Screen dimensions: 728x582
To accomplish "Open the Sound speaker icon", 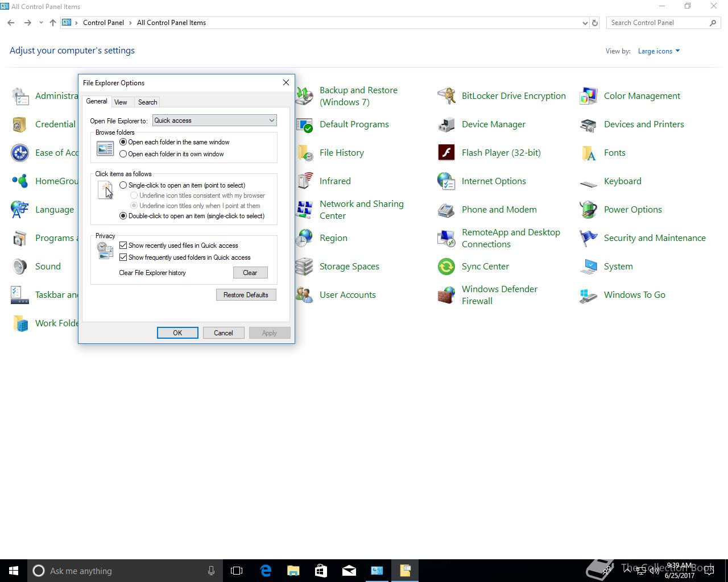I will 20,267.
